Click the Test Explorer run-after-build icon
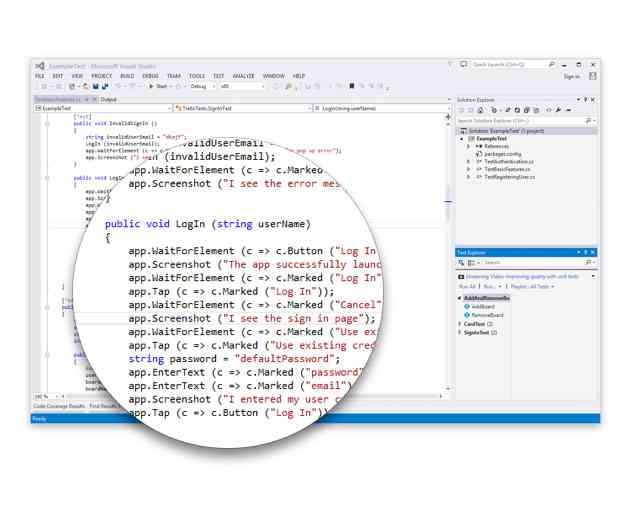Image resolution: width=631 pixels, height=522 pixels. tap(461, 263)
